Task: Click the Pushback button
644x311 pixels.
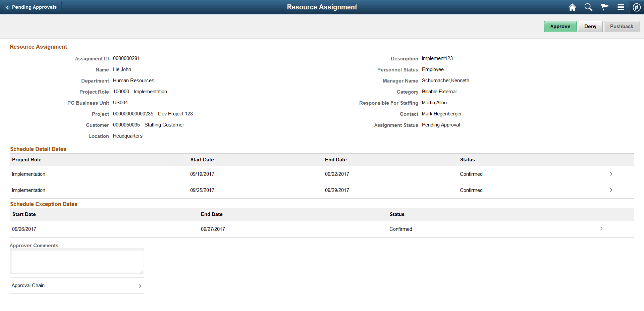Action: coord(621,26)
